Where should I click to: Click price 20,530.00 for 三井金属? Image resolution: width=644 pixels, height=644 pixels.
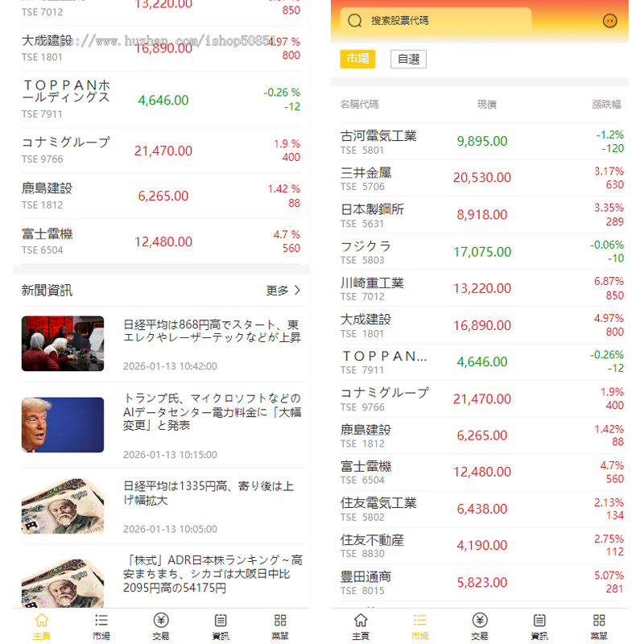(482, 178)
